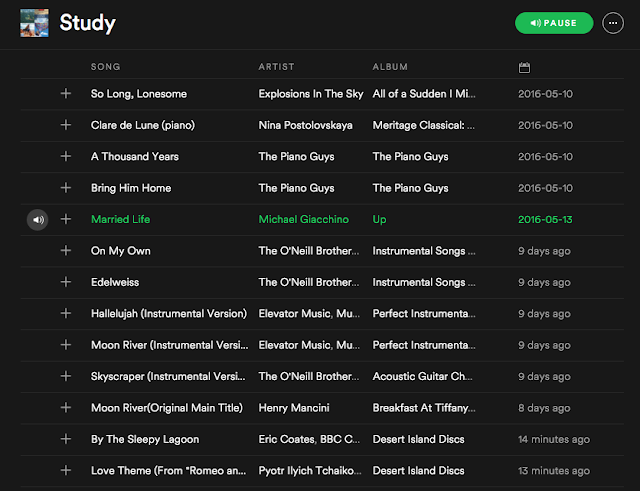Click the plus icon for Married Life
Screen dimensions: 640x491
pyautogui.click(x=66, y=219)
